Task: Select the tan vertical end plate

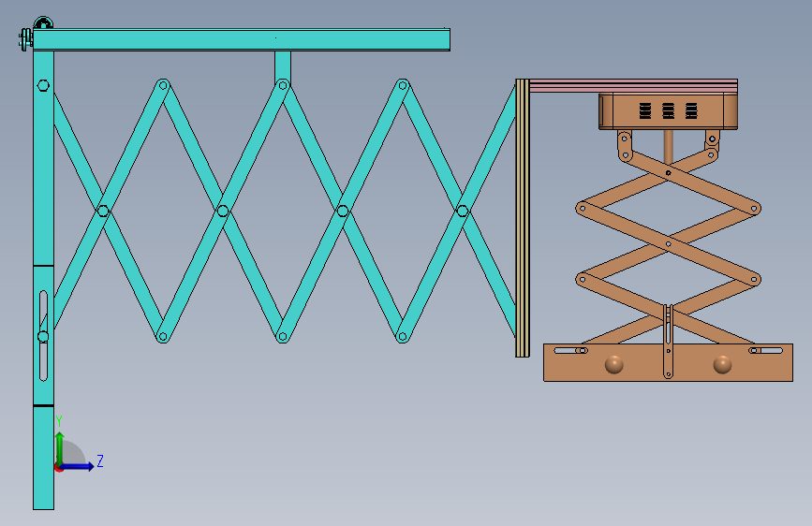Action: coord(522,218)
